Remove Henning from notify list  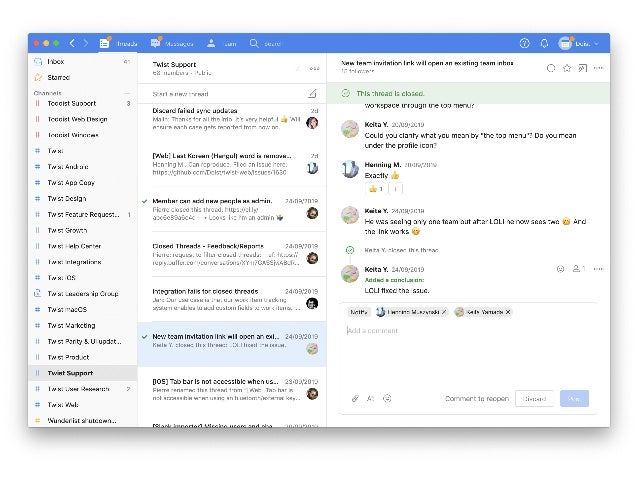click(444, 312)
